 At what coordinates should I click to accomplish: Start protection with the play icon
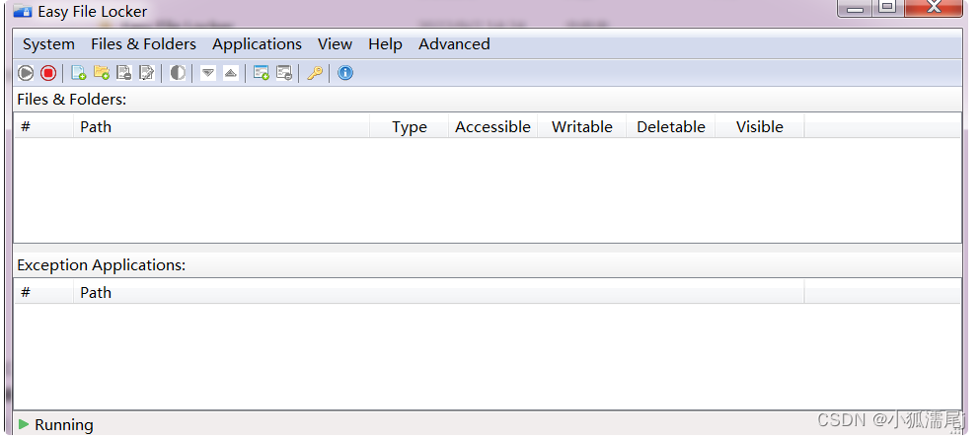pyautogui.click(x=26, y=73)
